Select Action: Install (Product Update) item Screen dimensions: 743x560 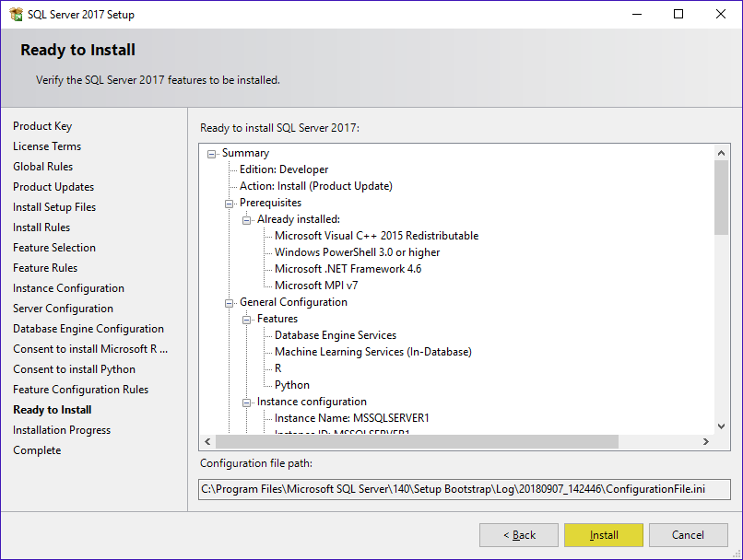pyautogui.click(x=316, y=186)
